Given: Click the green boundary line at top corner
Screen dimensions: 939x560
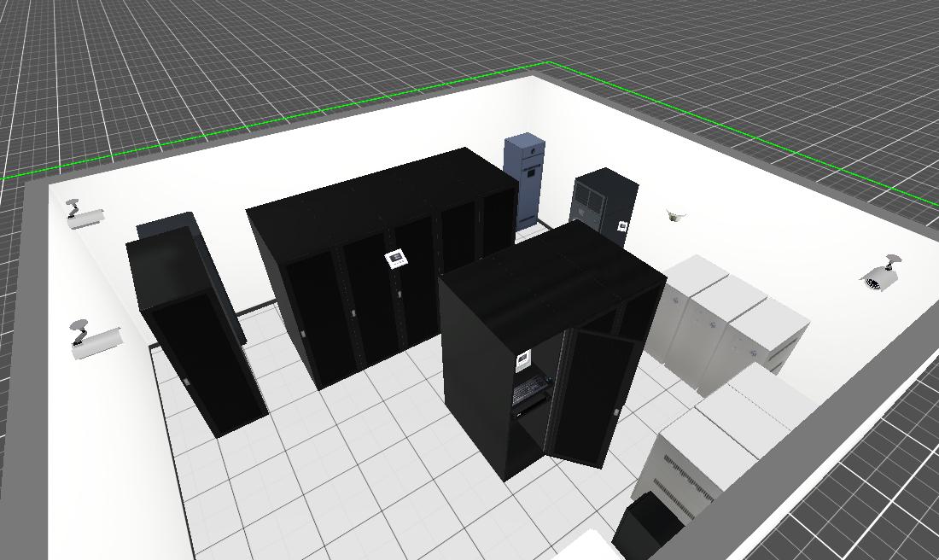Looking at the screenshot, I should [547, 63].
